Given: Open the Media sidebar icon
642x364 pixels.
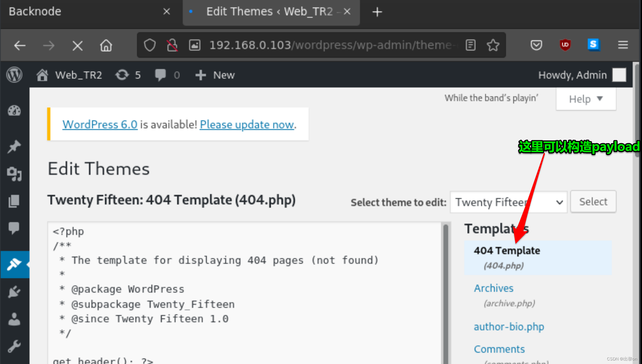Looking at the screenshot, I should coord(14,174).
